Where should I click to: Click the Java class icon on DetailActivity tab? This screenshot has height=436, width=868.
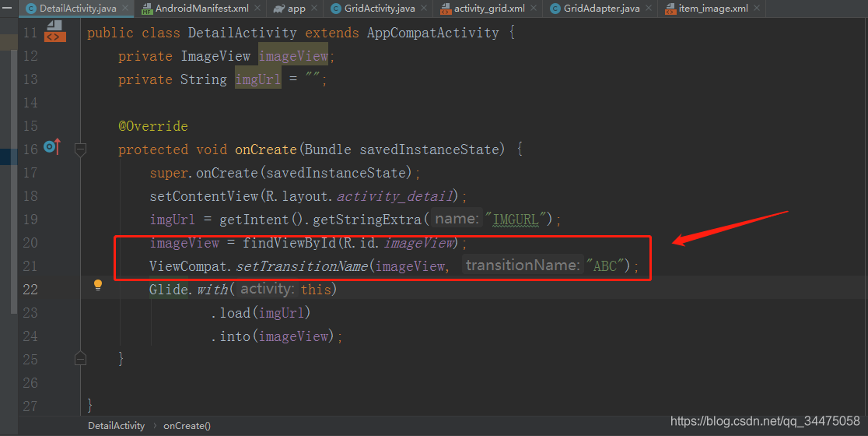31,9
